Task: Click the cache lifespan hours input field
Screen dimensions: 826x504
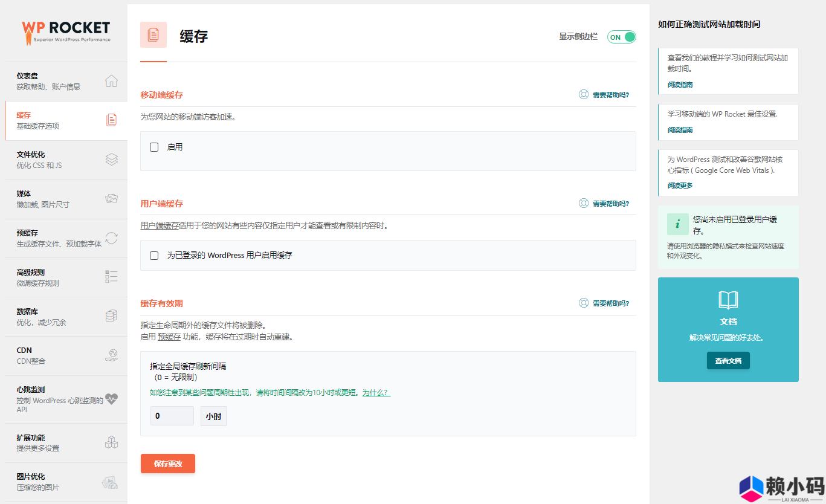Action: pos(172,416)
